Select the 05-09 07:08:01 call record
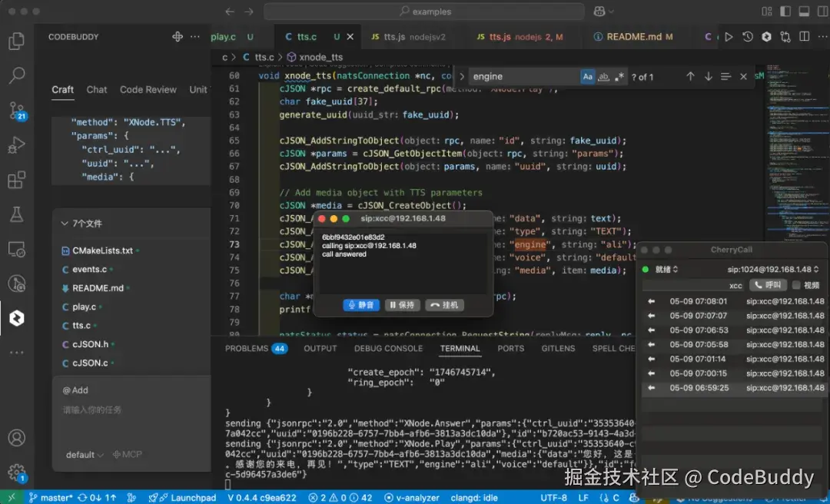This screenshot has width=830, height=504. coord(732,301)
